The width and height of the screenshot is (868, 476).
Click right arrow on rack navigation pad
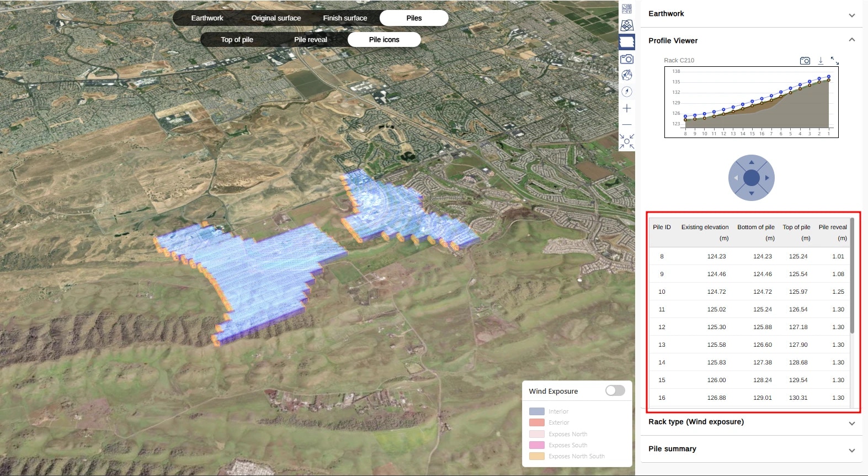pyautogui.click(x=767, y=178)
